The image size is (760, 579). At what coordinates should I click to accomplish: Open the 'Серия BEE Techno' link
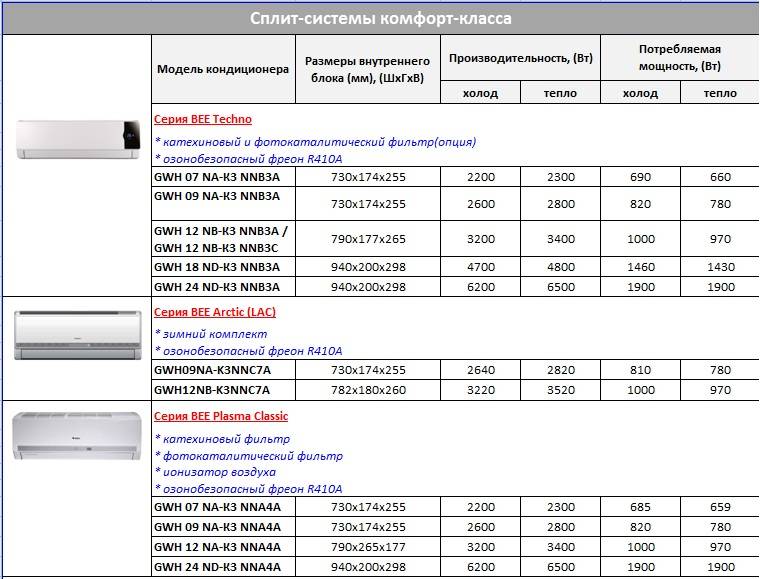[203, 119]
